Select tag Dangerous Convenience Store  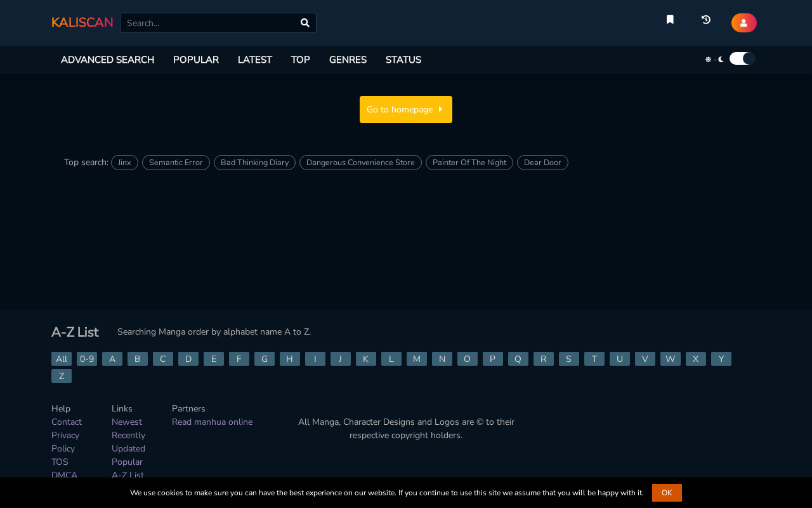[x=360, y=163]
